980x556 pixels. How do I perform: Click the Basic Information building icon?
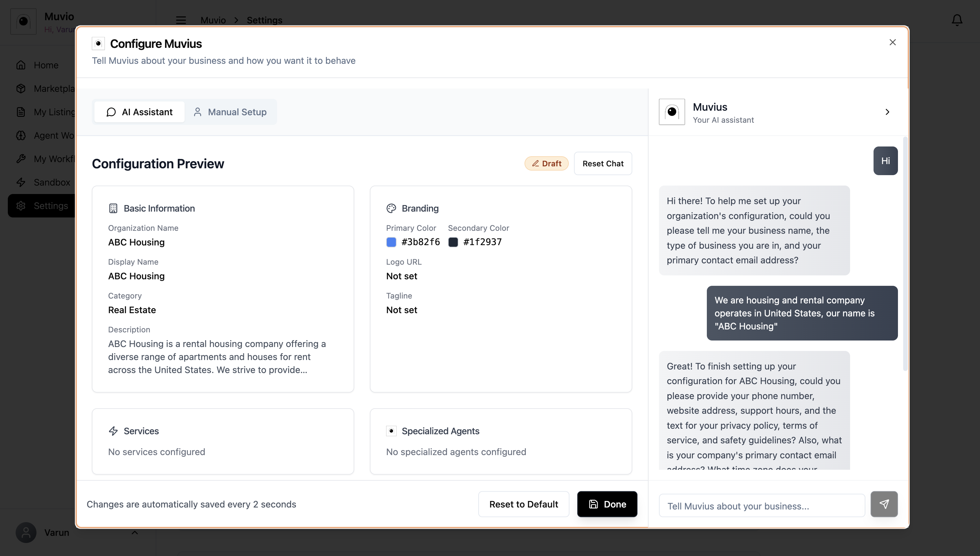pos(113,208)
